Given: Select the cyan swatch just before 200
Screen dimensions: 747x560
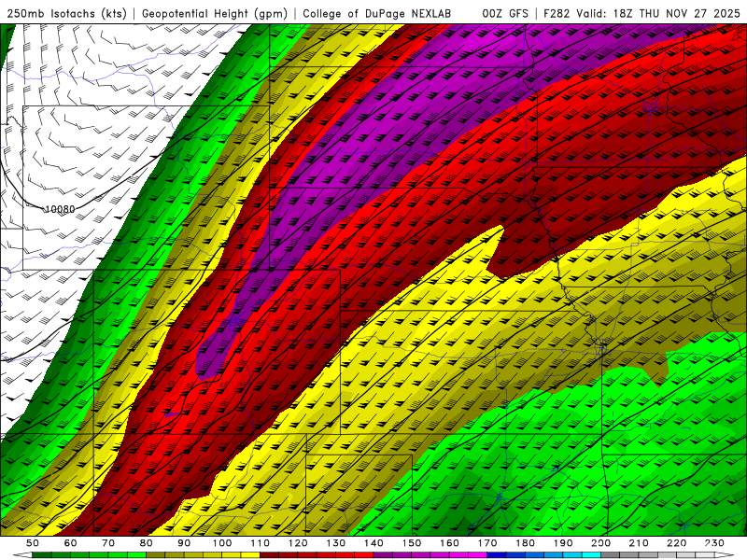Looking at the screenshot, I should click(x=591, y=554).
